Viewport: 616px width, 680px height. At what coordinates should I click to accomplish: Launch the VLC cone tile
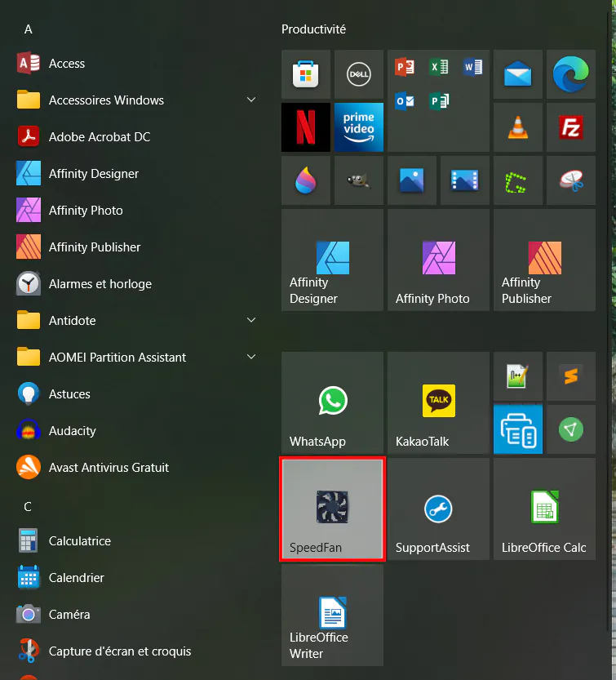(x=517, y=127)
